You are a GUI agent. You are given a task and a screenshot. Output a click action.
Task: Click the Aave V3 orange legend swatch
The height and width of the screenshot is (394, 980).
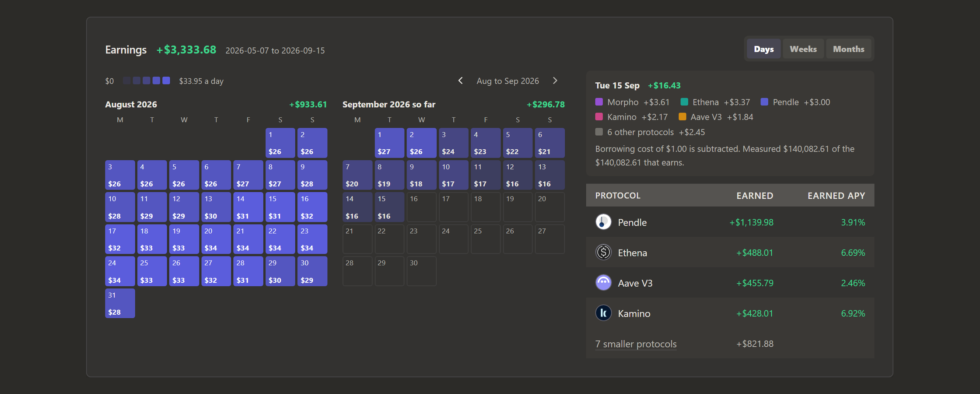pyautogui.click(x=682, y=117)
